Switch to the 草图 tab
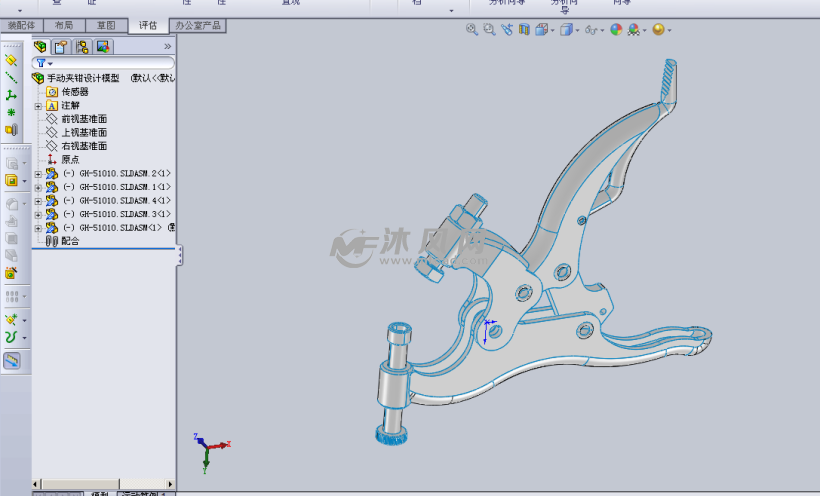This screenshot has width=820, height=496. [x=105, y=25]
